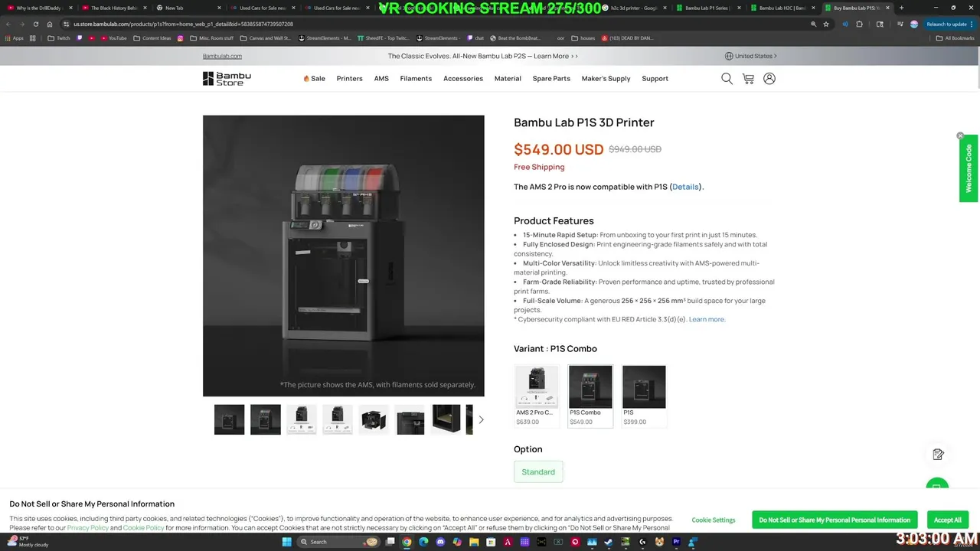Viewport: 980px width, 551px height.
Task: Show next product thumbnails with arrow
Action: click(x=481, y=419)
